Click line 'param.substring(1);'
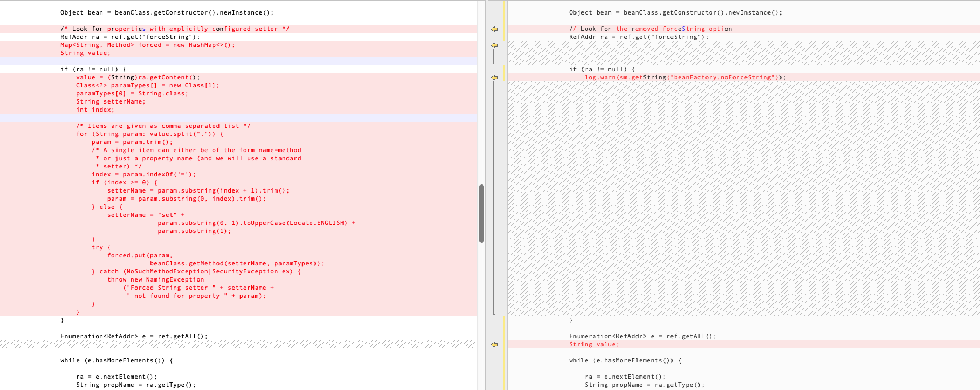This screenshot has height=390, width=980. pos(194,231)
